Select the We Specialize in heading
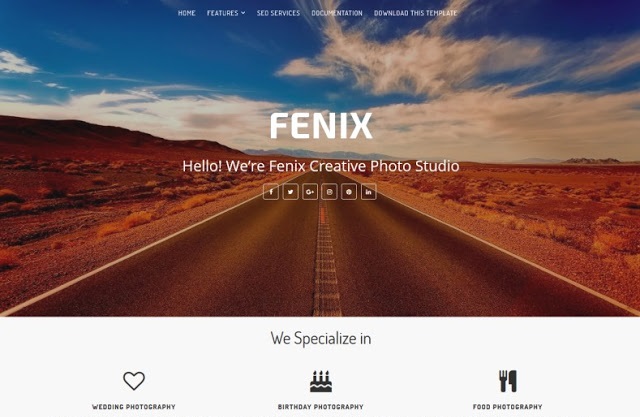The image size is (640, 417). pos(321,339)
